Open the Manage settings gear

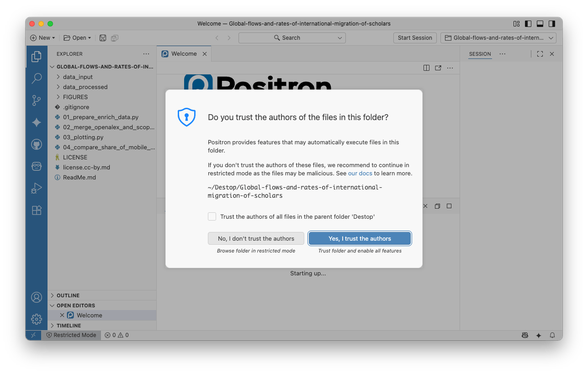pyautogui.click(x=37, y=319)
